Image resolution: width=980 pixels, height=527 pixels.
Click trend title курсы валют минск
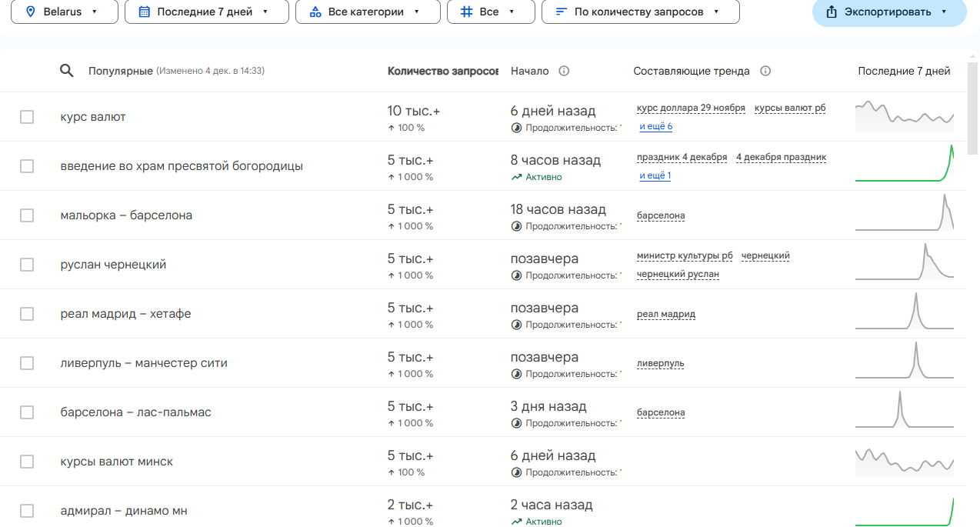117,462
